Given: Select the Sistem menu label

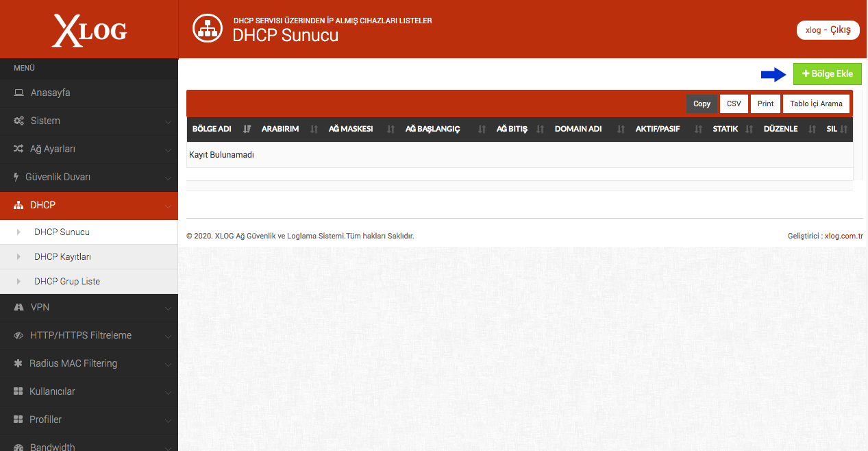Looking at the screenshot, I should pos(45,121).
